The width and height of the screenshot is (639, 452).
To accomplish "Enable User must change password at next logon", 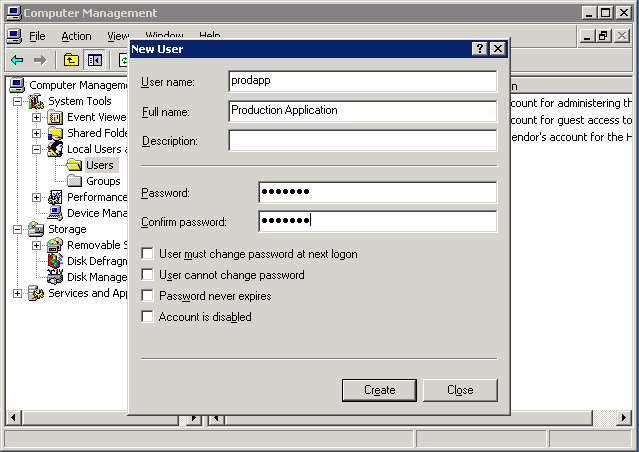I will pos(148,254).
